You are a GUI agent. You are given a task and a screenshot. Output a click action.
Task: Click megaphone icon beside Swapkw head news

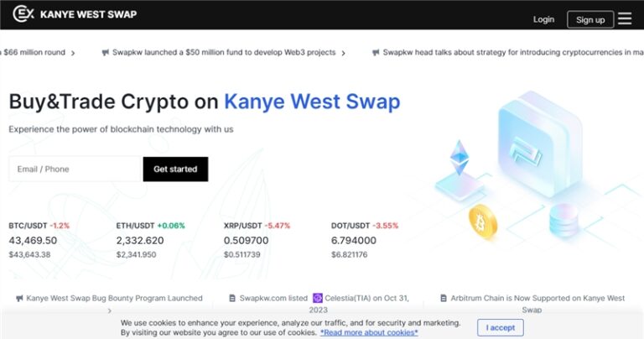375,52
